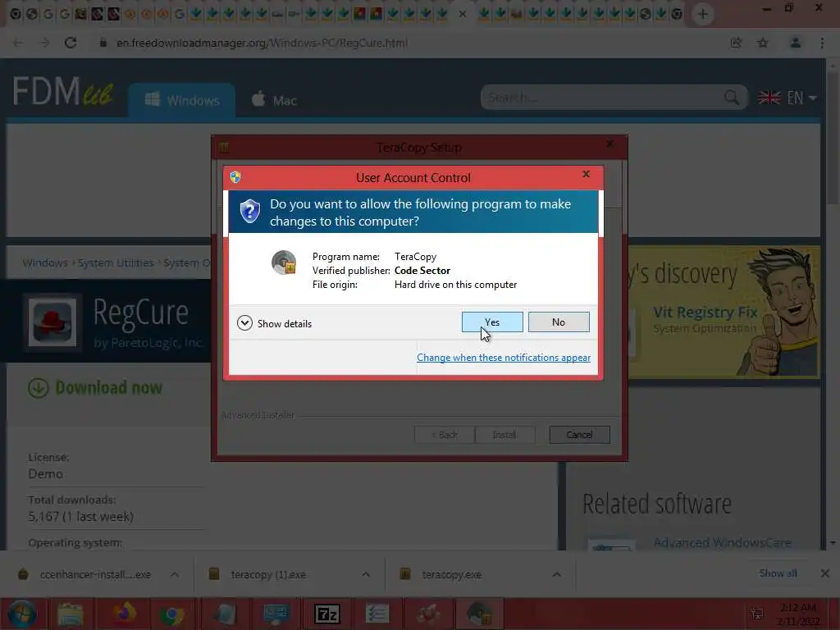Click the checklist app taskbar icon

click(377, 614)
